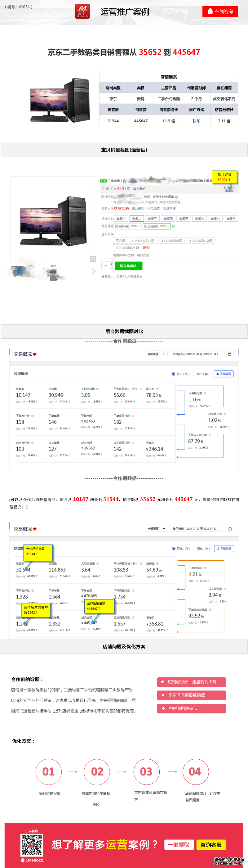Click 跳失率 help icon in the May panel
The height and width of the screenshot is (868, 248).
click(157, 389)
